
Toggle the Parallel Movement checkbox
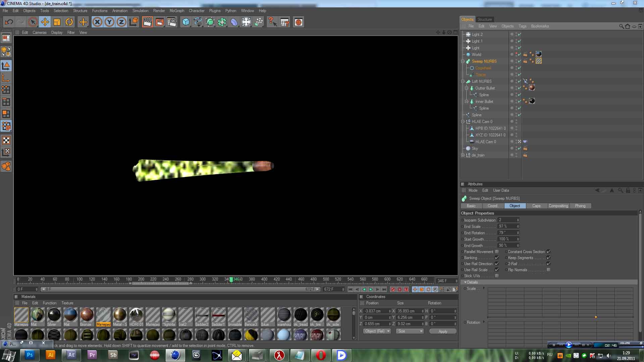[x=497, y=252]
